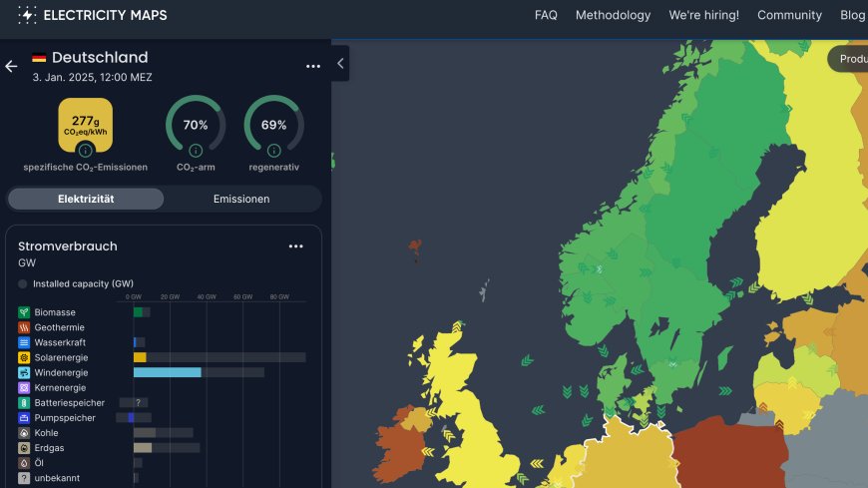
Task: Toggle the Installed capacity (GW) option
Action: coord(24,283)
